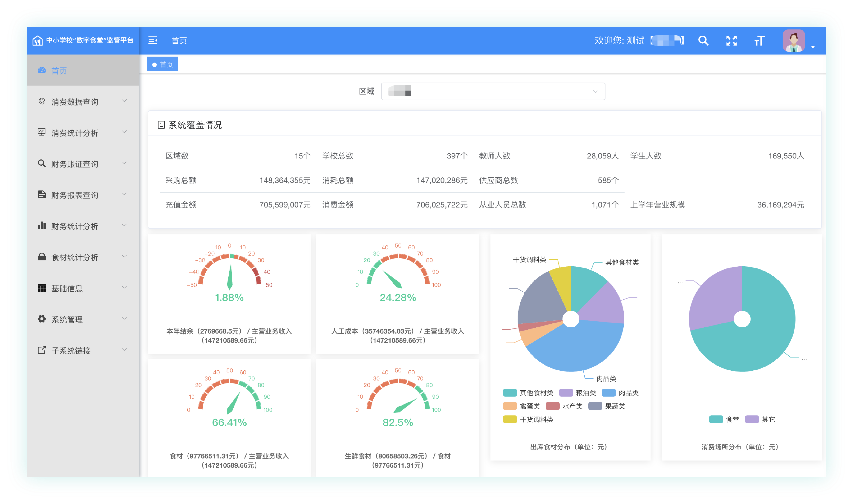Click the 基础信息 sidebar entry
This screenshot has width=853, height=504.
(x=67, y=288)
